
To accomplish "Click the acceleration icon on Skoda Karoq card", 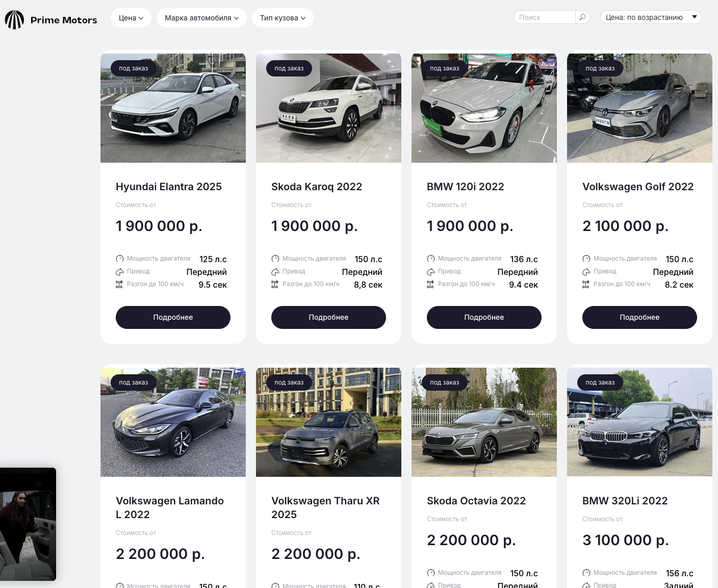I will point(275,285).
